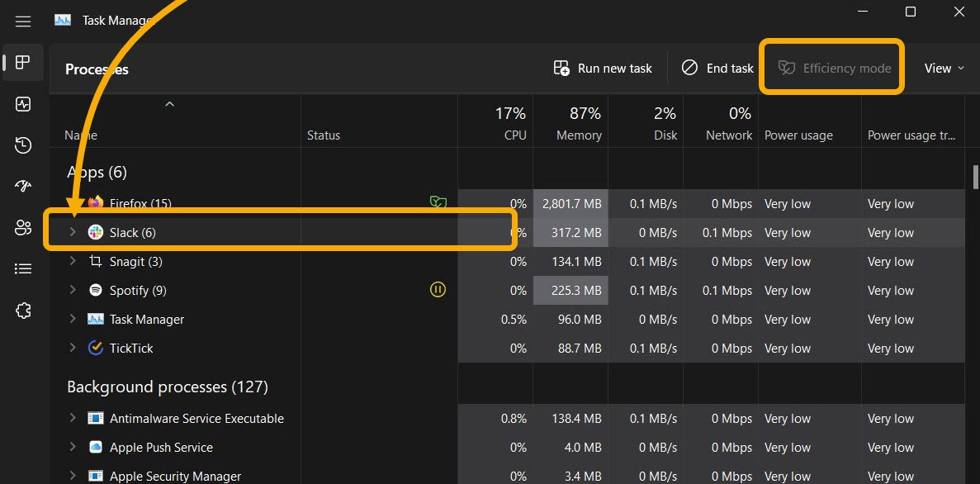
Task: Expand the TickTick process group
Action: click(73, 348)
